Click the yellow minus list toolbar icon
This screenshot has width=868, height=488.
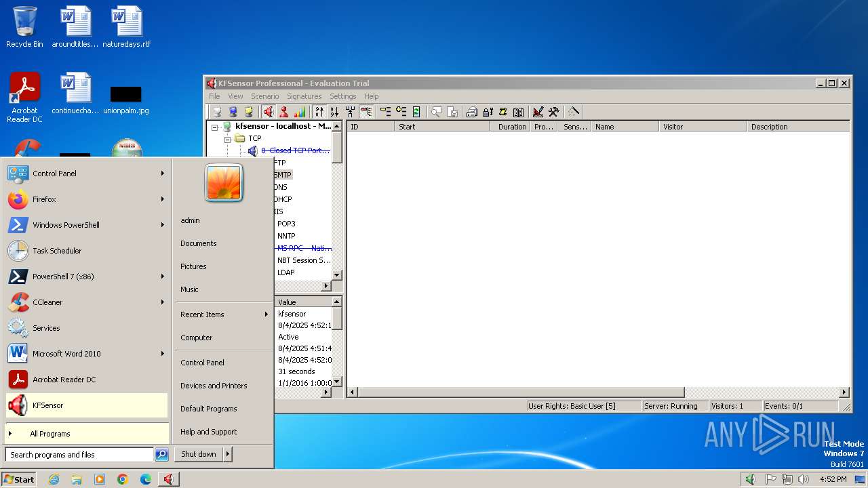click(385, 112)
